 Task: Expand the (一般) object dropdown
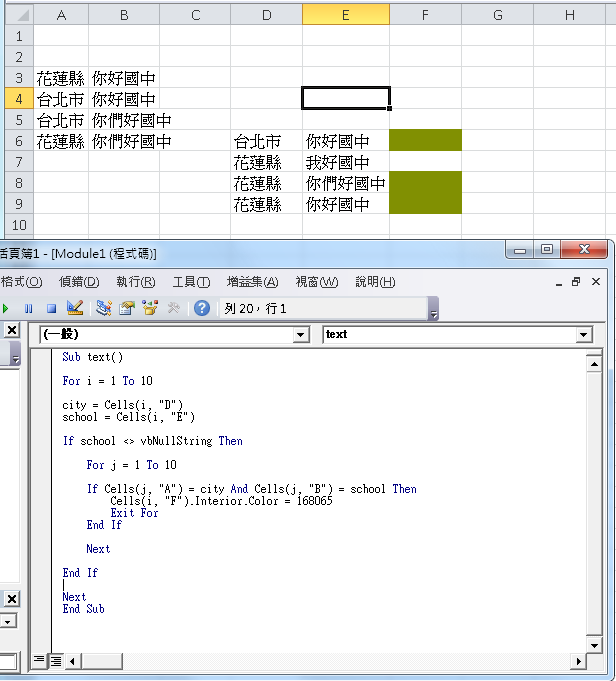click(x=300, y=335)
